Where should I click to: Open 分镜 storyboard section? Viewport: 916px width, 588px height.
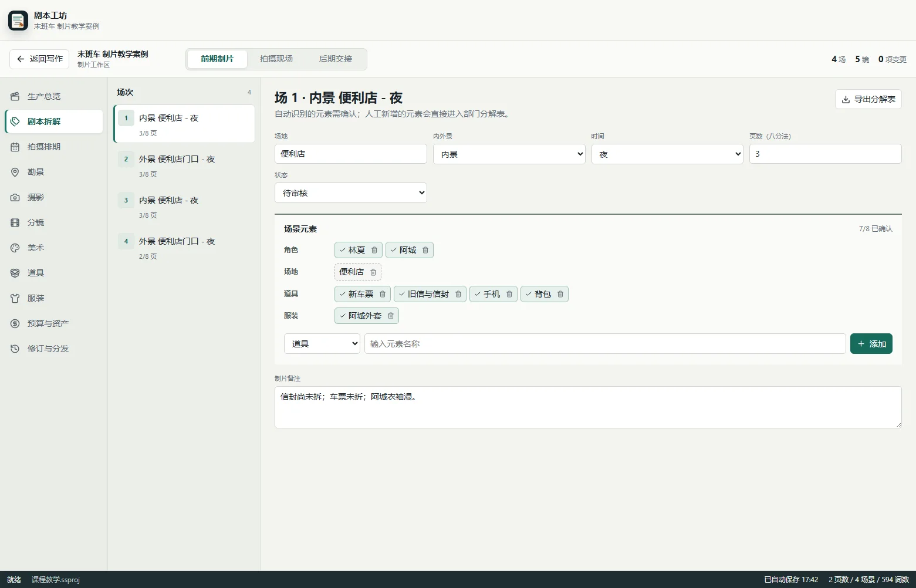[54, 222]
